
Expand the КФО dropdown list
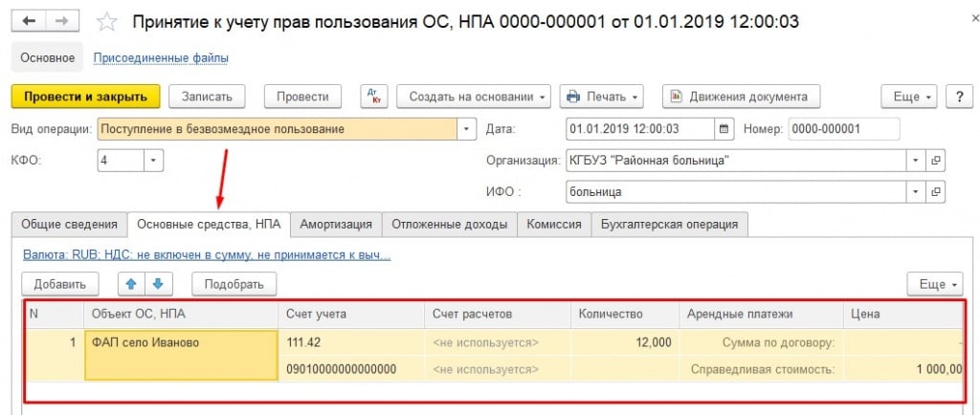153,161
